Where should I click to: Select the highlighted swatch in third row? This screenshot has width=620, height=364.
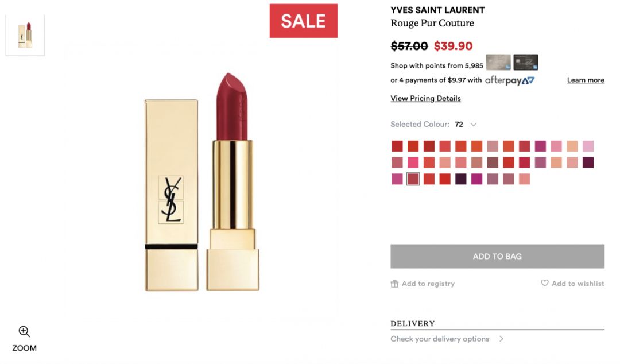pyautogui.click(x=413, y=179)
